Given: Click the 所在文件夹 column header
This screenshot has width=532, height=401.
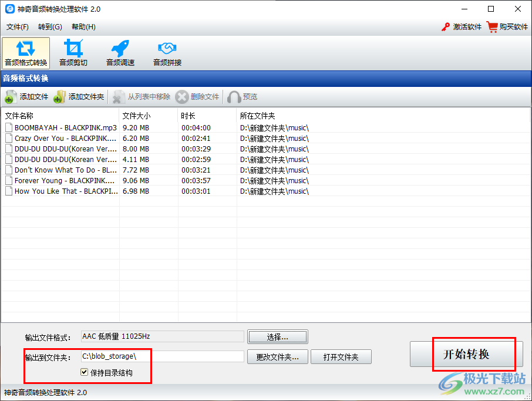Looking at the screenshot, I should coord(383,116).
